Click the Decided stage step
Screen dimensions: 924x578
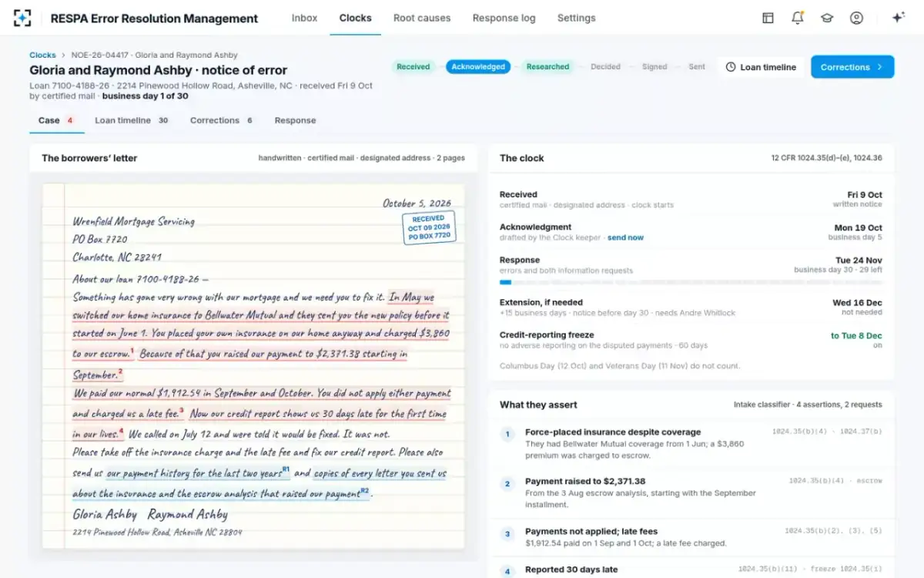[x=605, y=67]
